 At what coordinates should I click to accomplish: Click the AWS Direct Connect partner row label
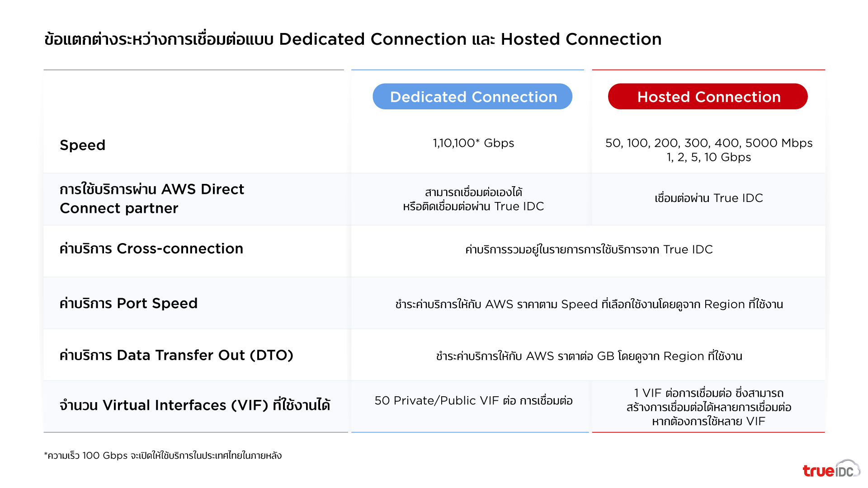click(152, 199)
